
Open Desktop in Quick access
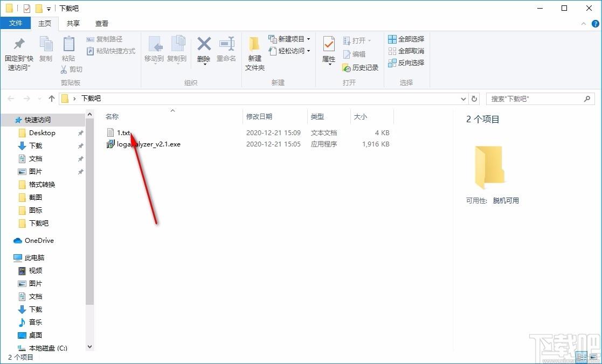point(42,132)
